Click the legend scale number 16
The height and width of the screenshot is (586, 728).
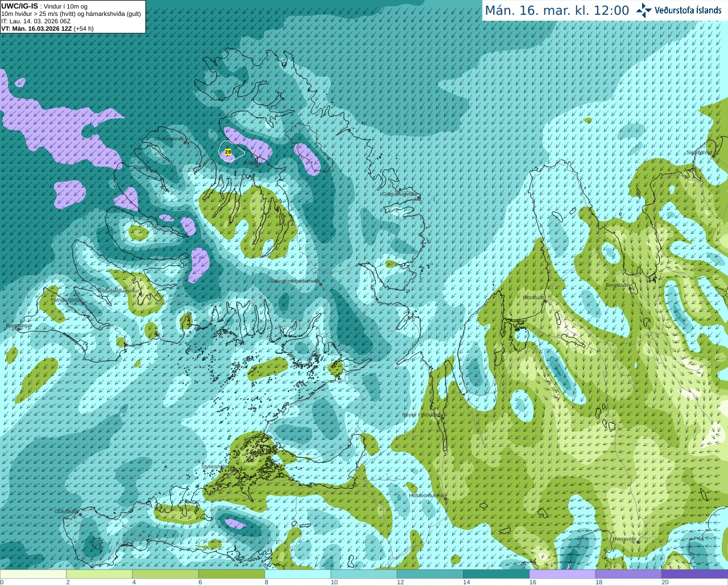(533, 582)
